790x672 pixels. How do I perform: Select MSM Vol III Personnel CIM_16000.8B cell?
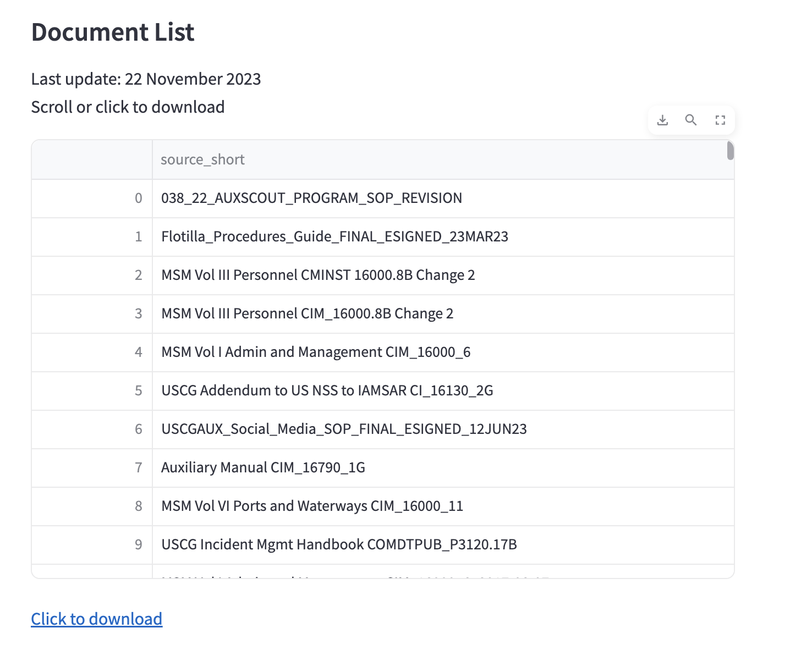[x=443, y=314]
